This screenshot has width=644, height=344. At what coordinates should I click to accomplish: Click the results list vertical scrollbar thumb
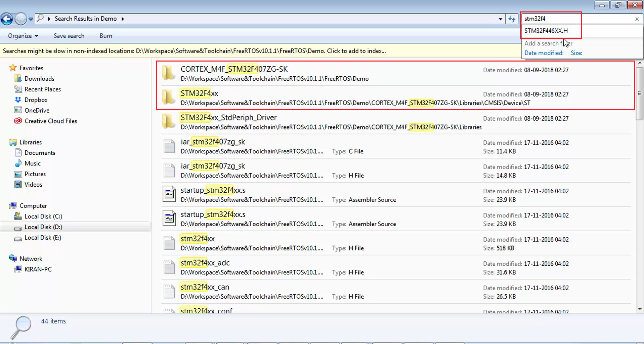click(x=640, y=93)
